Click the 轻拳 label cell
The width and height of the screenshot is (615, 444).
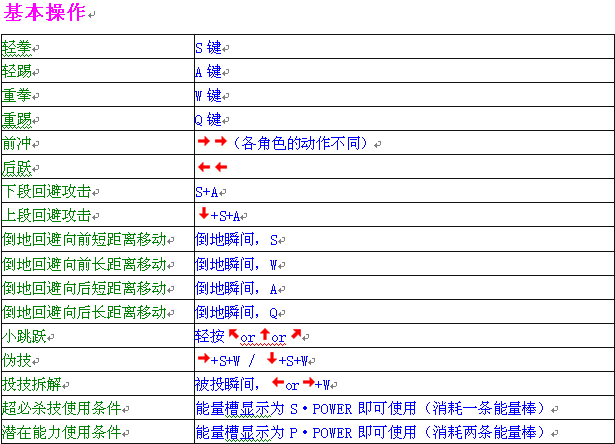(18, 47)
